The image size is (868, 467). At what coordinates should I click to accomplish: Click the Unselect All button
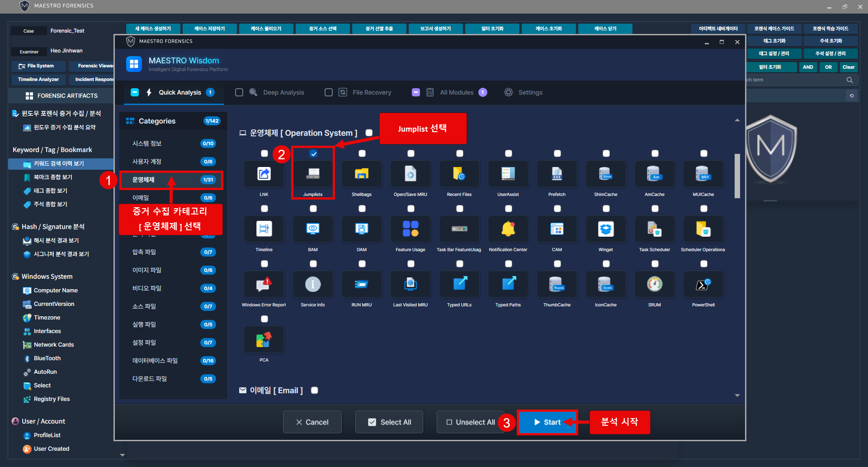click(x=470, y=422)
